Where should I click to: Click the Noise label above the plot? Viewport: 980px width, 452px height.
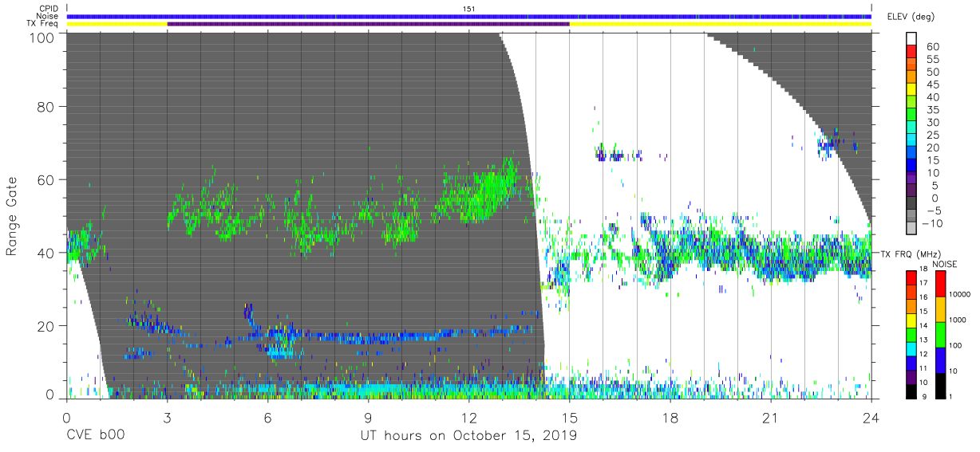coord(47,17)
